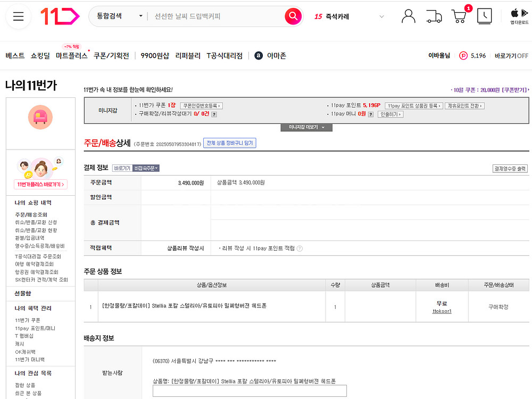Click 전체 상품 장바구니 담기 button
This screenshot has height=399, width=532.
tap(230, 143)
